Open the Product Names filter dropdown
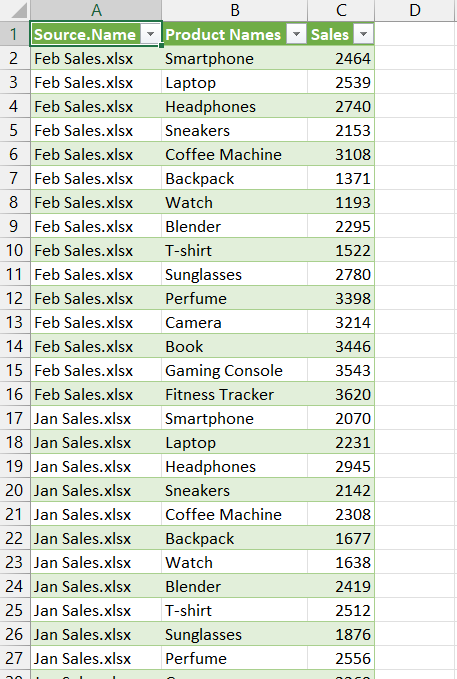The height and width of the screenshot is (679, 457). pyautogui.click(x=296, y=34)
